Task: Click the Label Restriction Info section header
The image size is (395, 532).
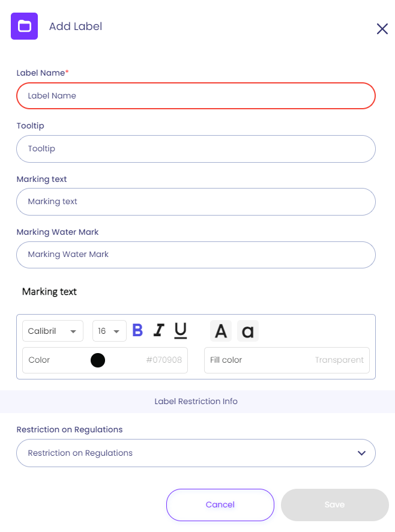Action: (x=196, y=401)
